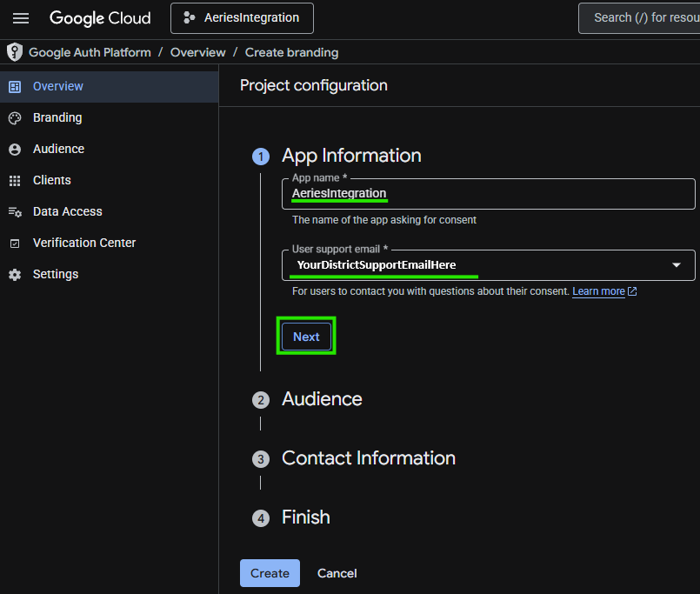The image size is (700, 594).
Task: Open Verification Center in the sidebar
Action: (x=109, y=243)
